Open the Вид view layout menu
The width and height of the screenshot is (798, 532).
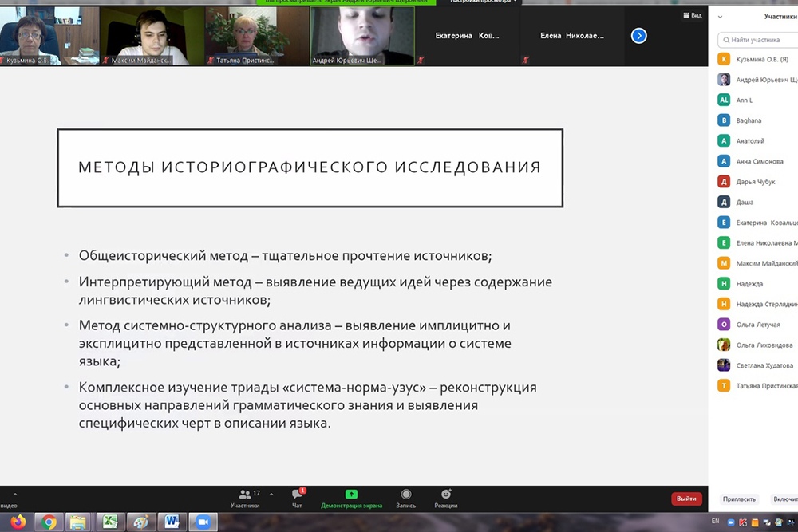point(691,15)
